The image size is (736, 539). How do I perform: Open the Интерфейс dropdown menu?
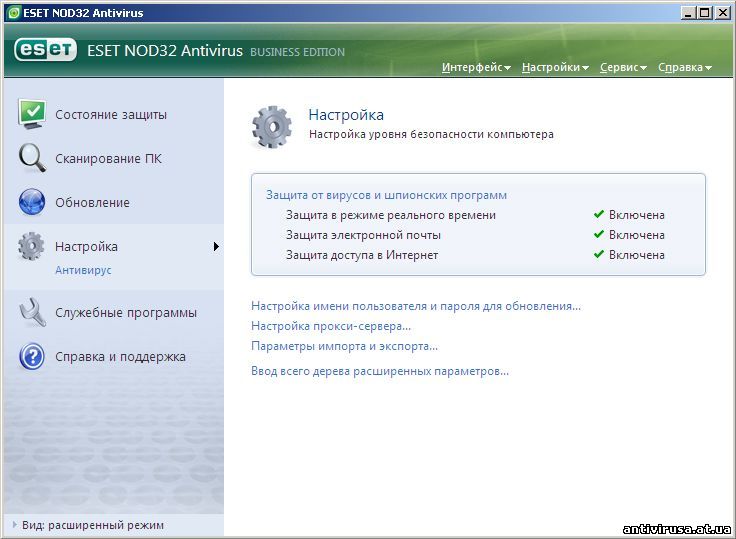[476, 68]
